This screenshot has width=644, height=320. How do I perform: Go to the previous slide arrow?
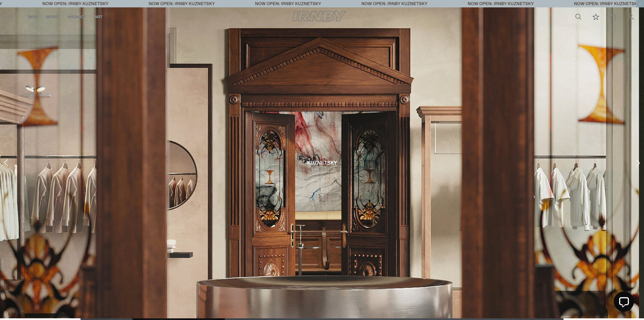(x=6, y=163)
